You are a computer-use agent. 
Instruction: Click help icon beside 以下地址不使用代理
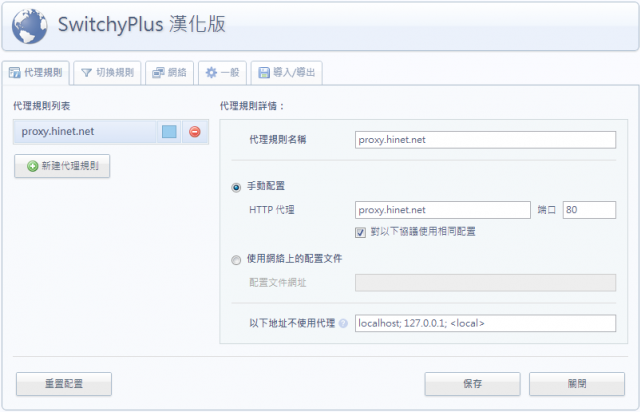[x=343, y=323]
